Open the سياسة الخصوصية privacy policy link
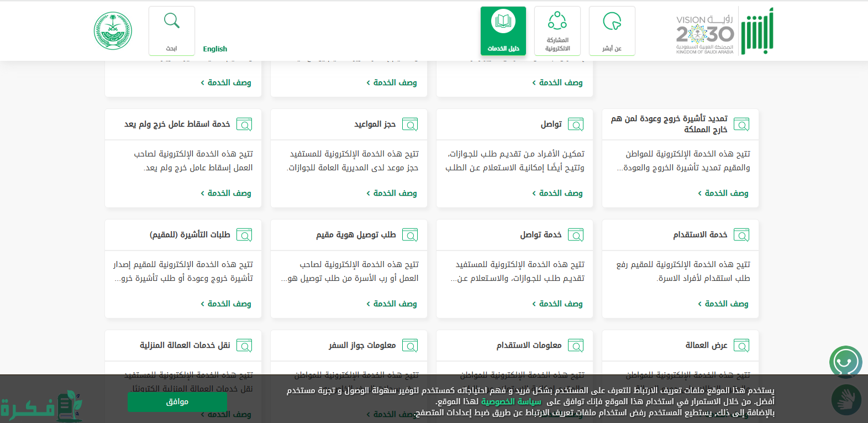868x423 pixels. (x=511, y=401)
